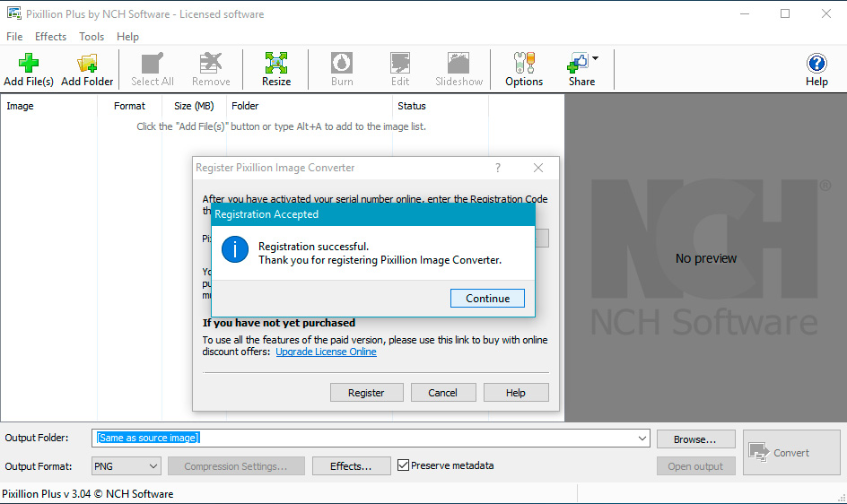Open the File menu
Screen dimensions: 847x504
pos(14,36)
